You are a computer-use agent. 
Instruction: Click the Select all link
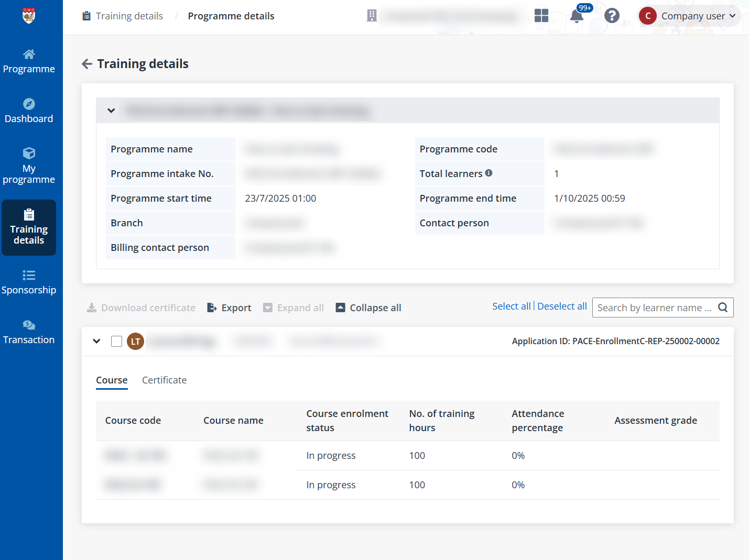tap(512, 306)
